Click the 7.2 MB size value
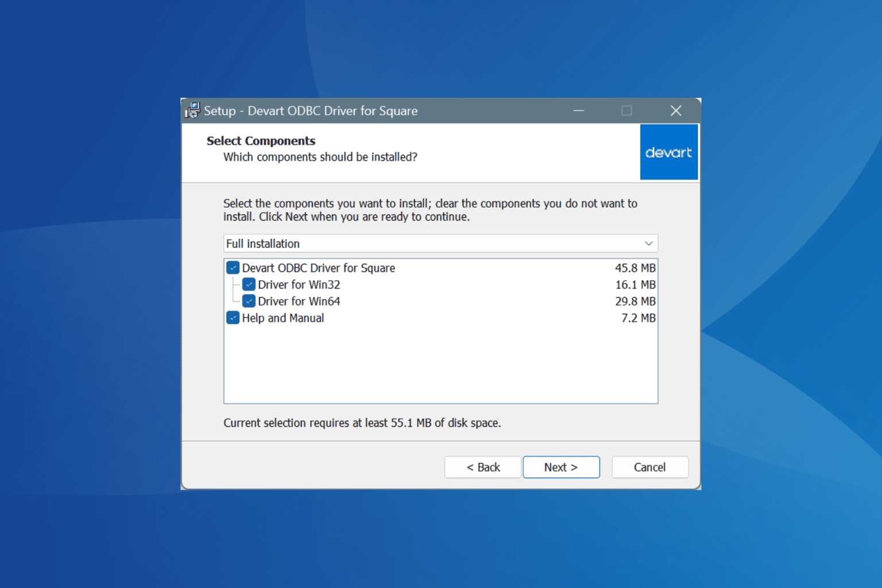 point(639,318)
